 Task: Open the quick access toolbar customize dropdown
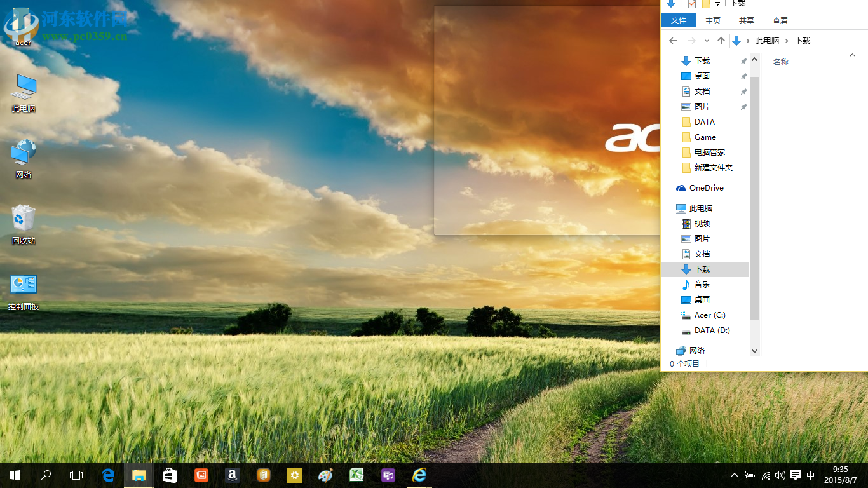click(x=717, y=4)
